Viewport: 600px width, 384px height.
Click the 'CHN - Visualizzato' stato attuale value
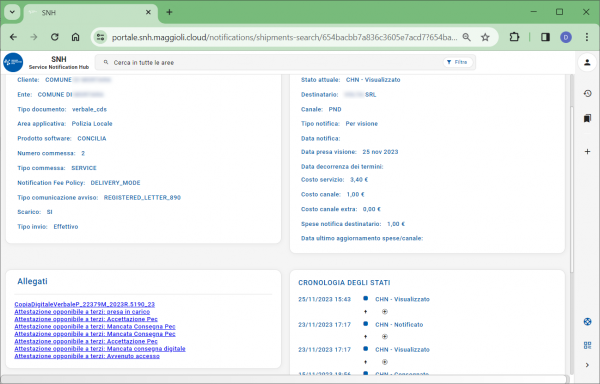[373, 80]
